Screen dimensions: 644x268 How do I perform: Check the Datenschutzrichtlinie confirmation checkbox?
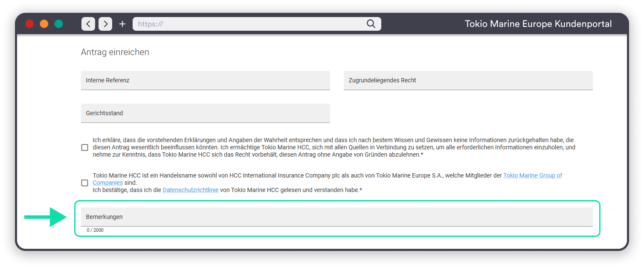pos(85,183)
